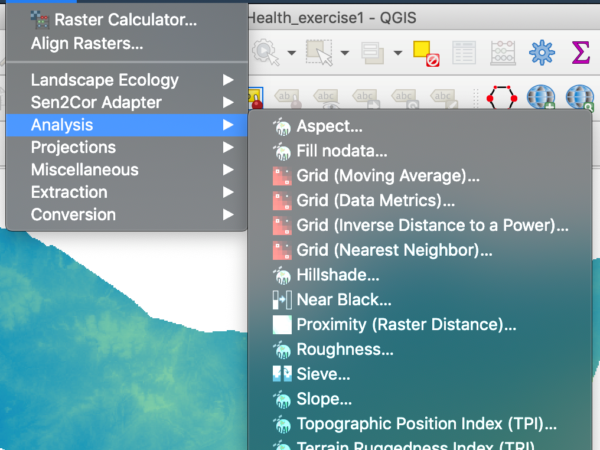This screenshot has width=600, height=450.
Task: Select features by area toolbar icon
Action: (320, 52)
